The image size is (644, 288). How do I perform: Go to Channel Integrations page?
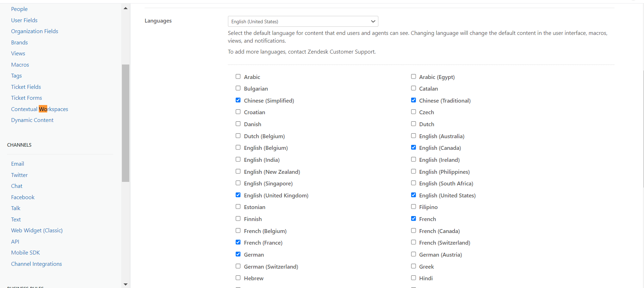tap(37, 264)
